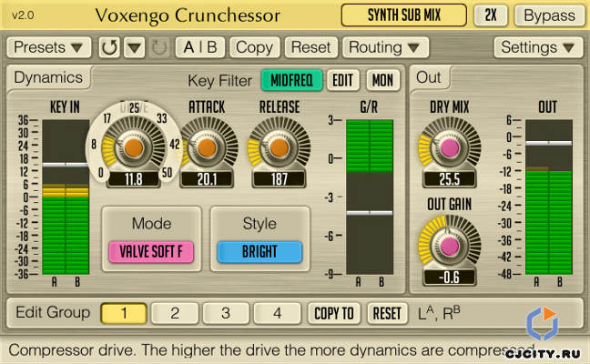
Task: Click the Dry Mix knob
Action: tap(447, 147)
